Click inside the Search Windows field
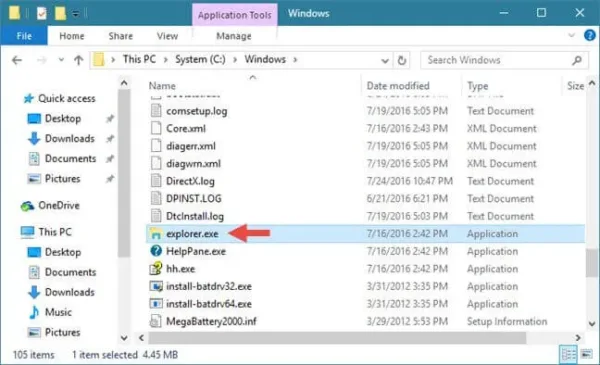Image resolution: width=600 pixels, height=365 pixels. click(496, 60)
